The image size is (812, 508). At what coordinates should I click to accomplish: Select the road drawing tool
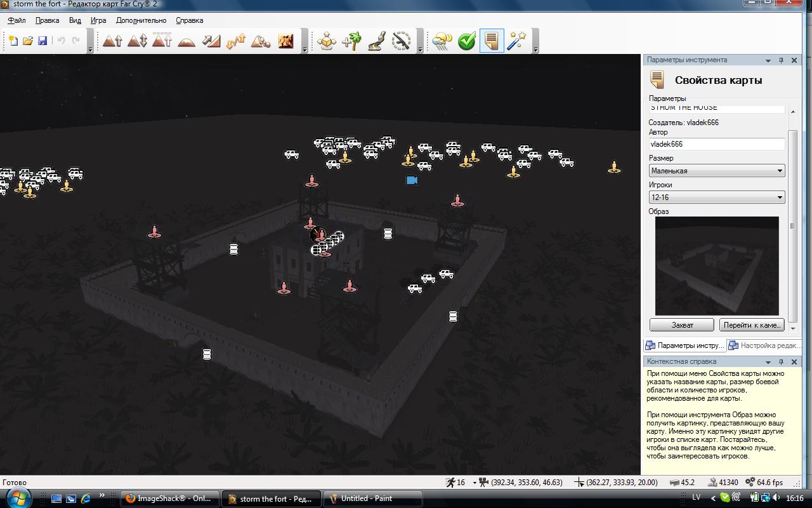[376, 41]
